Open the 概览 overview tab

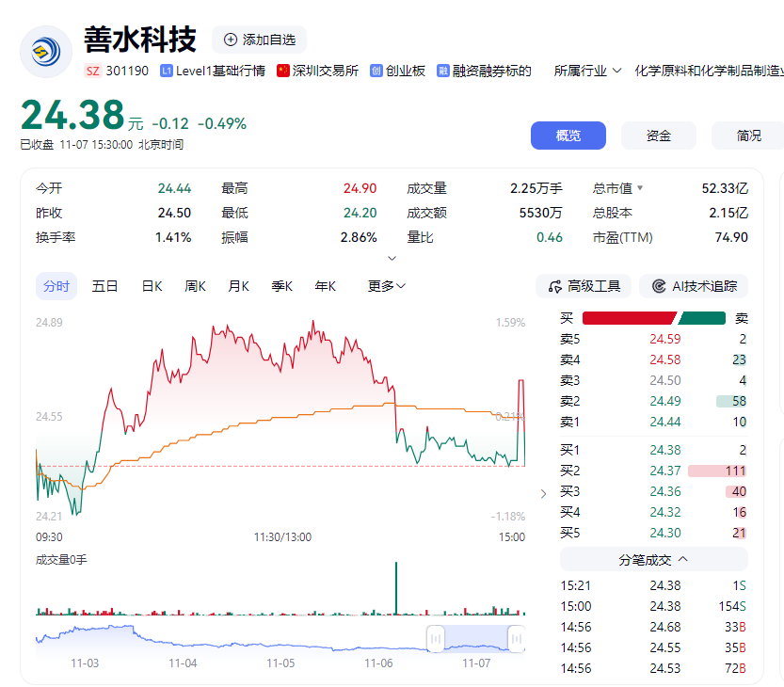tap(568, 136)
